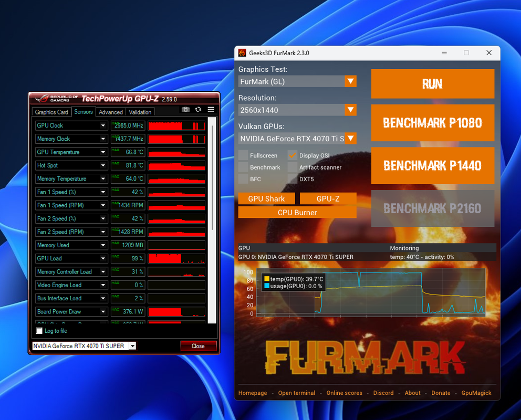Screen dimensions: 521x420
Task: Click the FurMark flame app icon in title bar
Action: click(x=242, y=53)
